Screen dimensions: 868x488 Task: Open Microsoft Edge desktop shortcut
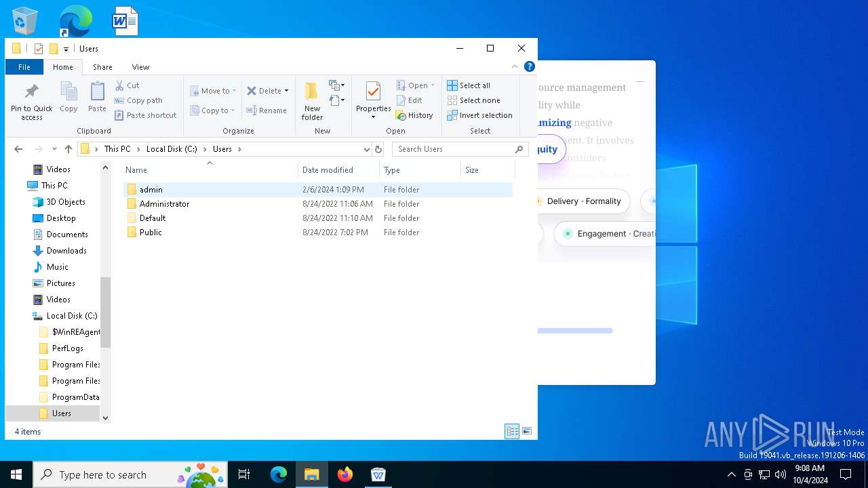75,20
